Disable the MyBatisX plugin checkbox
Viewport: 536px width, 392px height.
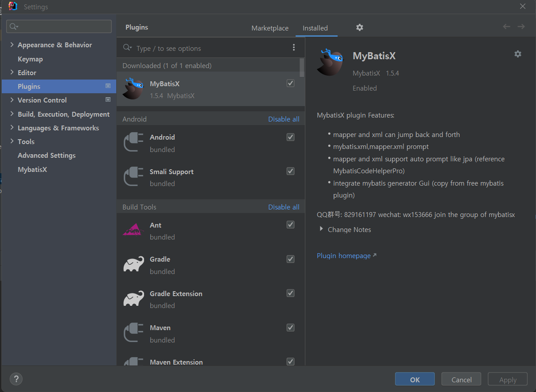point(290,83)
